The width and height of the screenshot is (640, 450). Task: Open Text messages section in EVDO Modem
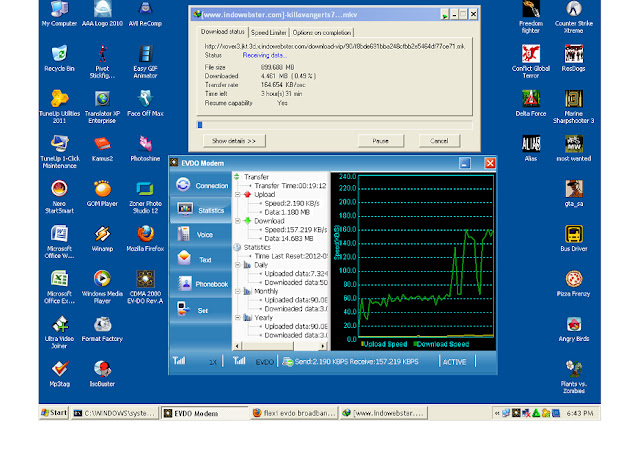coord(201,259)
